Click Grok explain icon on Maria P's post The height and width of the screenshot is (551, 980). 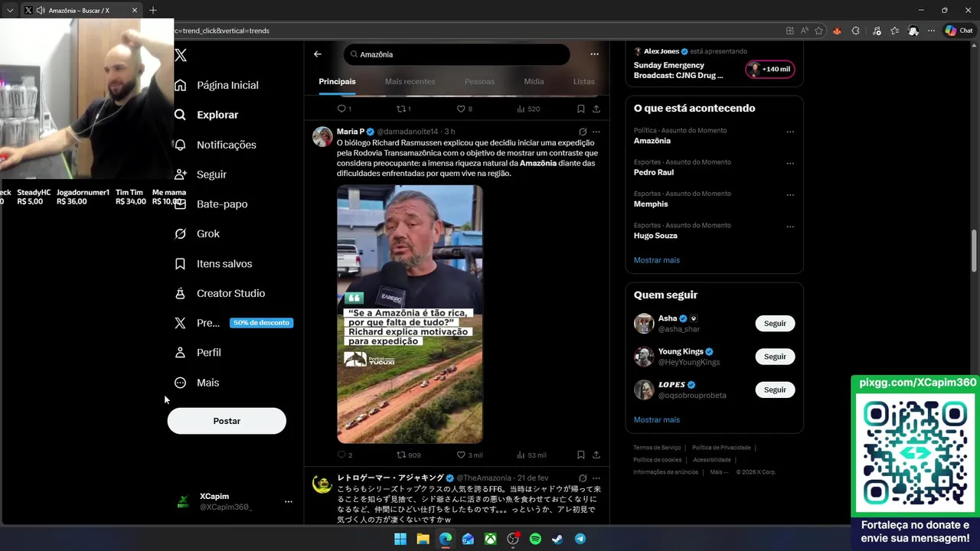coord(583,132)
